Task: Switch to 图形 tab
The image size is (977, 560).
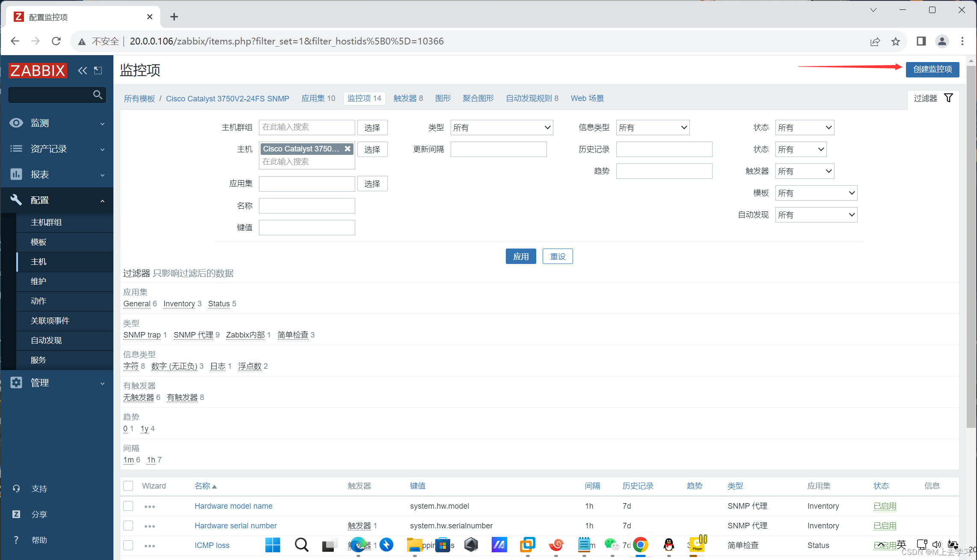Action: [x=443, y=98]
